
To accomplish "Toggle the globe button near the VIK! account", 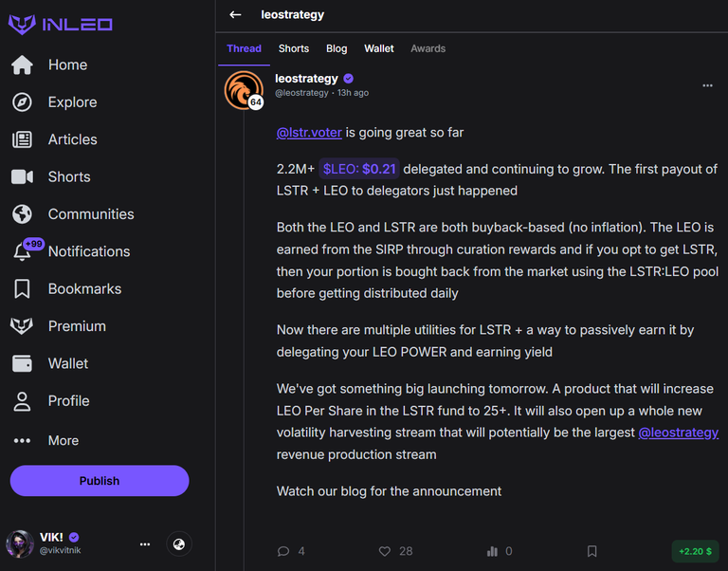I will click(x=179, y=544).
